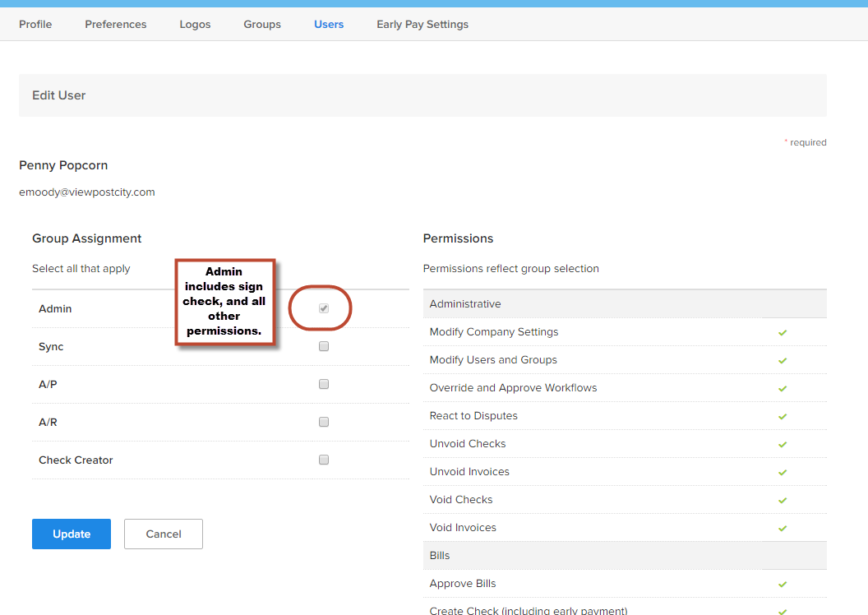Click the React to Disputes text
Viewport: 868px width, 615px height.
(473, 416)
